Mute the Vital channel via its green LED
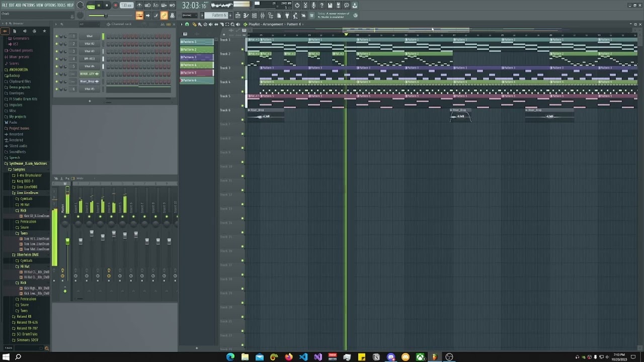 [56, 36]
